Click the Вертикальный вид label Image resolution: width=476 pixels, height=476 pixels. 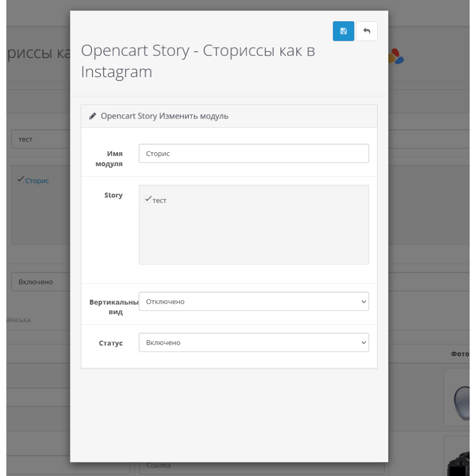[114, 307]
